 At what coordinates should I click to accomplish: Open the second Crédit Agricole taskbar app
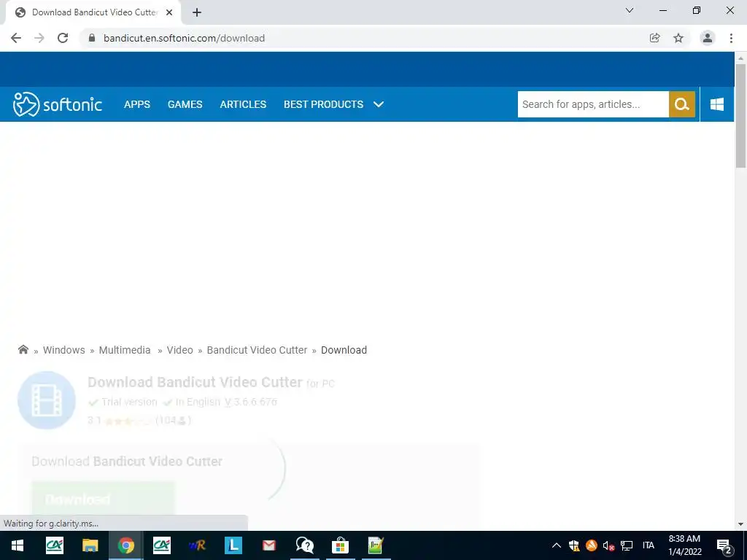[161, 545]
